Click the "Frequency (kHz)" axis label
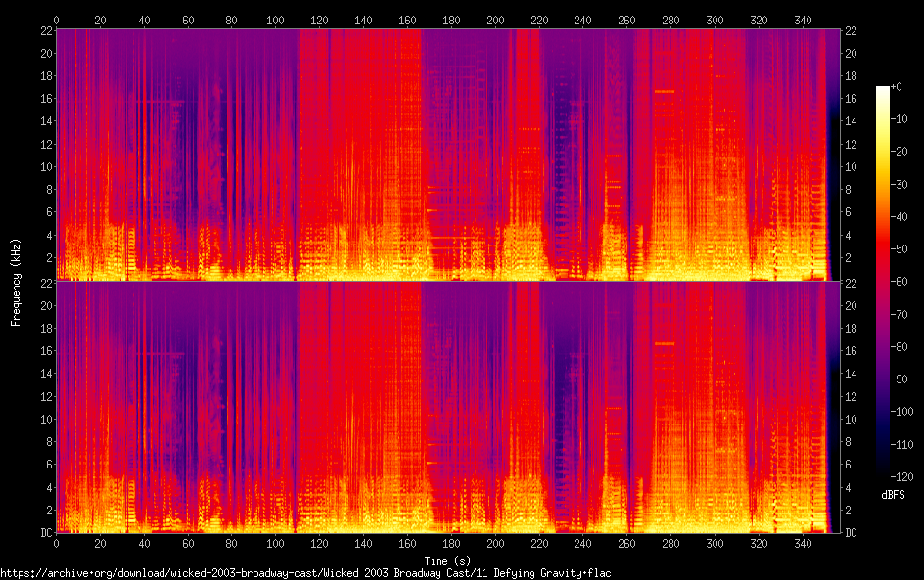The image size is (924, 580). (x=16, y=282)
